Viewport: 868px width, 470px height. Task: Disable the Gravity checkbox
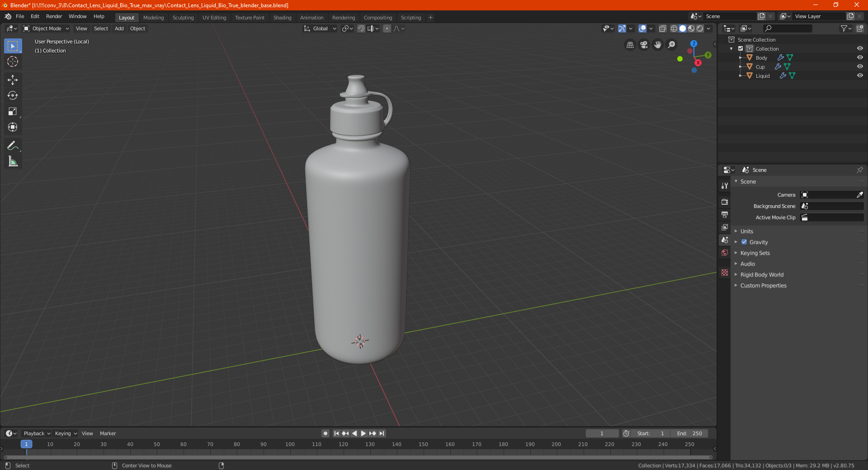click(x=744, y=242)
